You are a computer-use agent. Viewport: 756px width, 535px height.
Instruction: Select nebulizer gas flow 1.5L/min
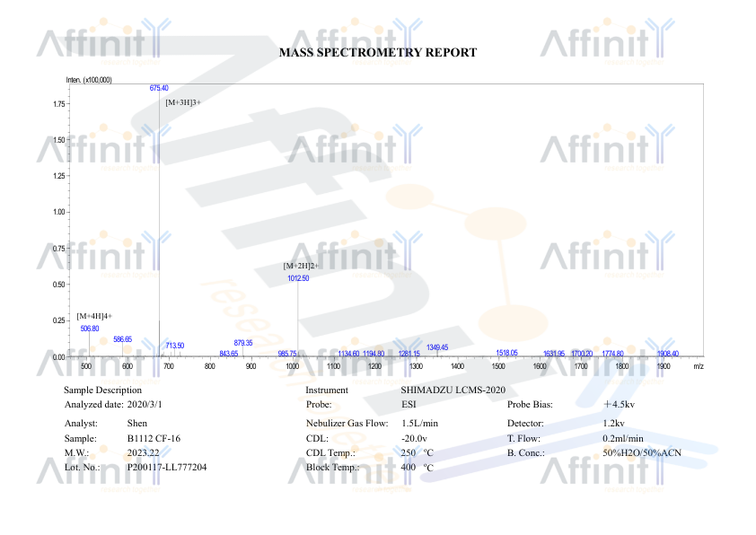click(x=420, y=423)
